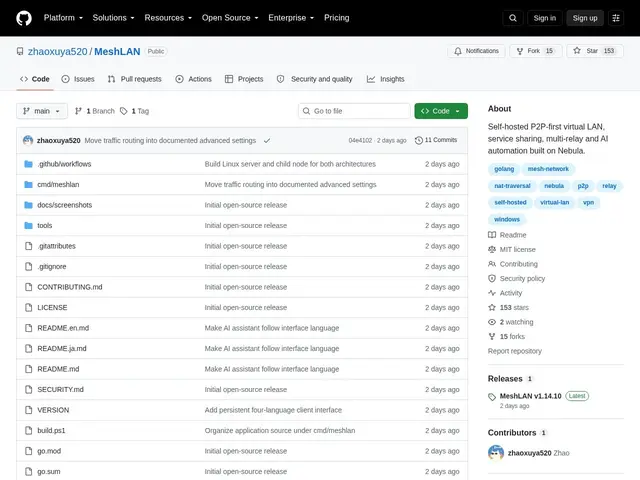This screenshot has height=480, width=640.
Task: Open the .gitattributes file
Action: click(56, 246)
